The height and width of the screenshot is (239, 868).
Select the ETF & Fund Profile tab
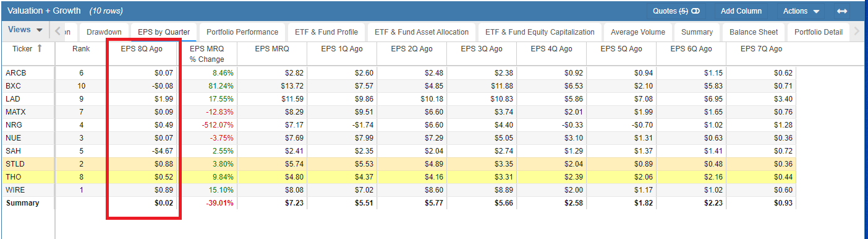[327, 32]
